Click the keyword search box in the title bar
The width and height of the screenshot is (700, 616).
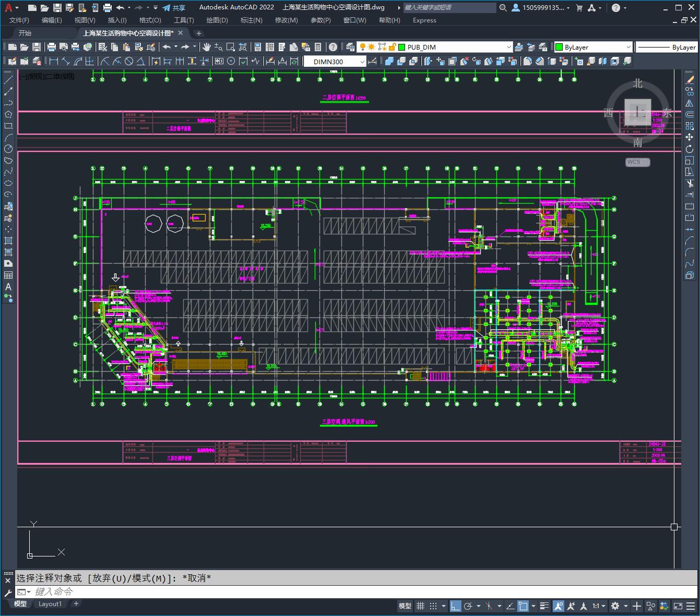pyautogui.click(x=449, y=8)
